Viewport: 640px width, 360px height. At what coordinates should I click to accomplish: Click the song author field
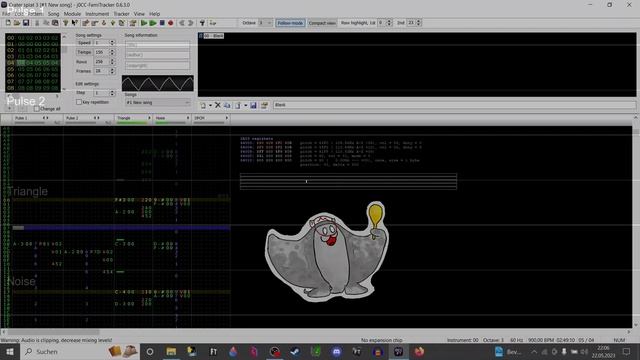pos(157,55)
